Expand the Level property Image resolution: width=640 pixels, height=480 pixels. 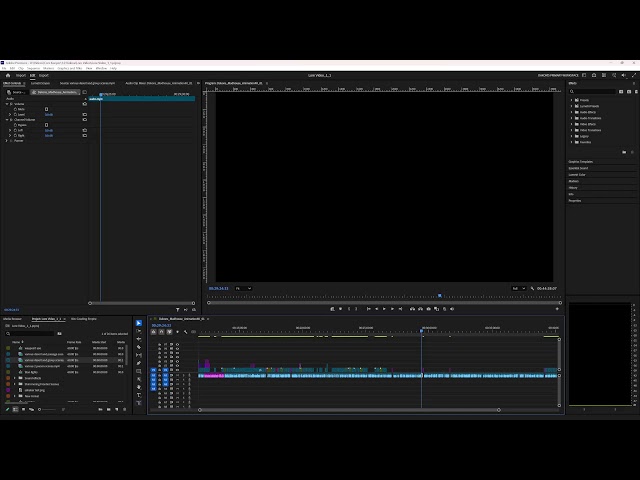click(x=10, y=114)
